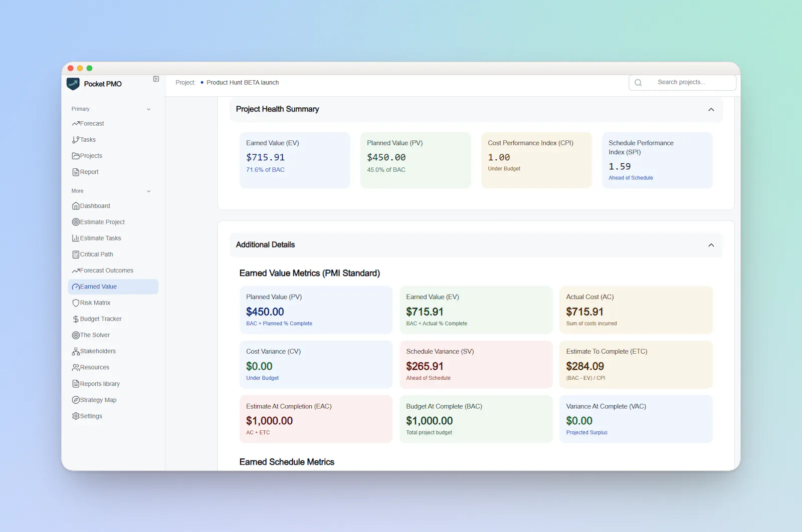The height and width of the screenshot is (532, 802).
Task: Collapse the Project Health Summary panel
Action: (x=711, y=110)
